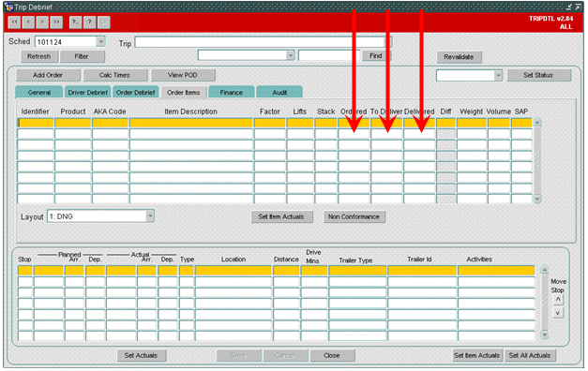Click the greyed-out Save button
588x371 pixels.
point(238,355)
